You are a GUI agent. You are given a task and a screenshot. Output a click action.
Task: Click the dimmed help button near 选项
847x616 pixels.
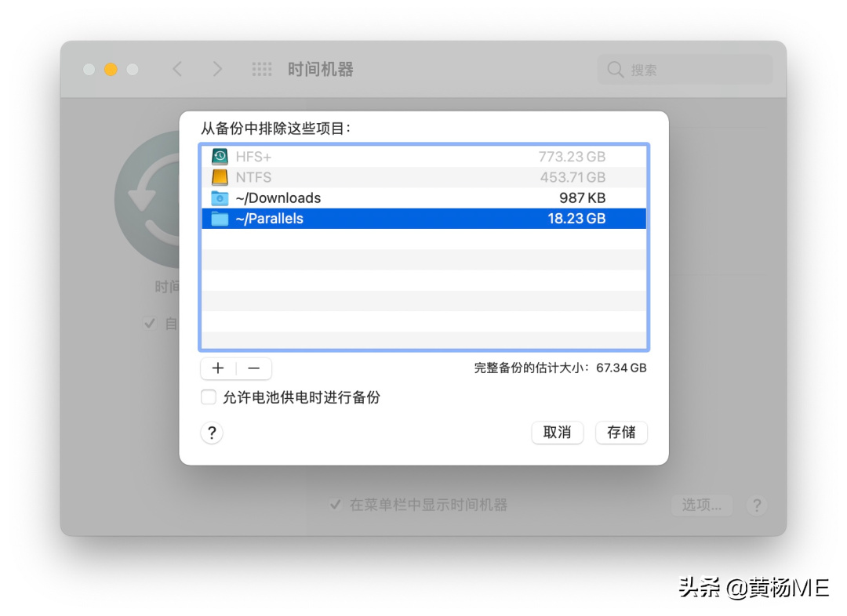click(x=757, y=505)
